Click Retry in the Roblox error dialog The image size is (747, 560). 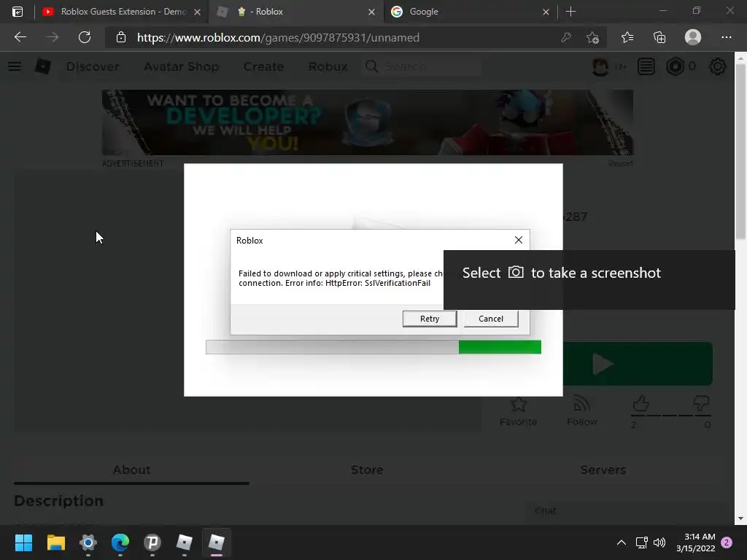[429, 319]
